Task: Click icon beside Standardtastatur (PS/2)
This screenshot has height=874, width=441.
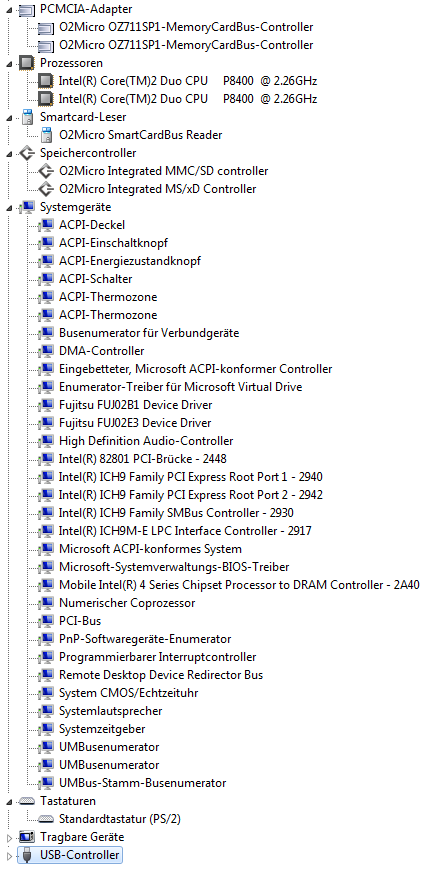Action: pyautogui.click(x=46, y=819)
